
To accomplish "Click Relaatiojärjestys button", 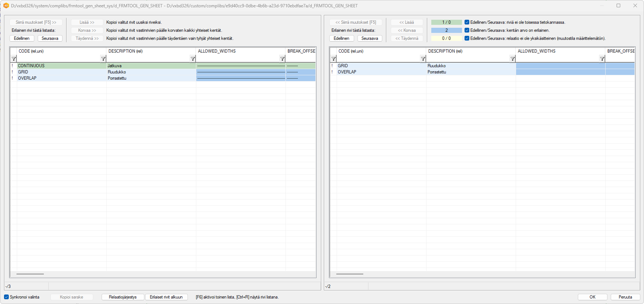I will point(123,297).
